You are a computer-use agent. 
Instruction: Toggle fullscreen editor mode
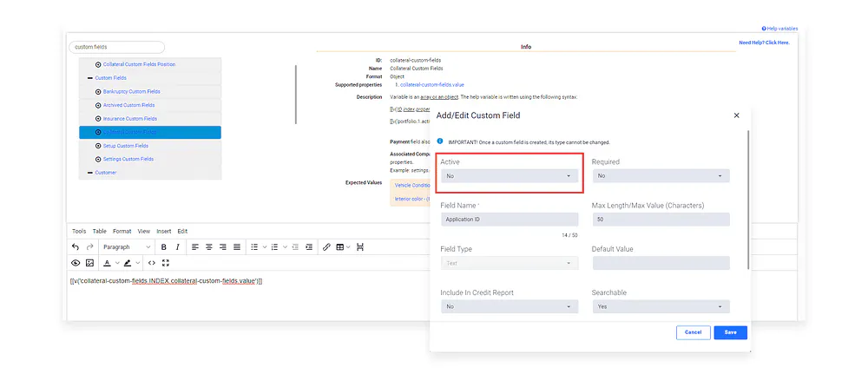[x=165, y=263]
